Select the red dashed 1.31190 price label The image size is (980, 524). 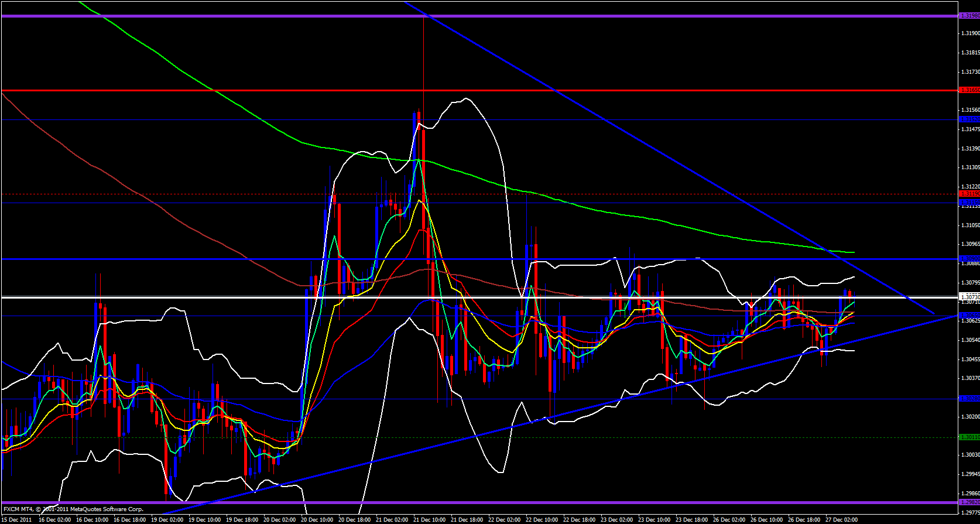[x=968, y=193]
